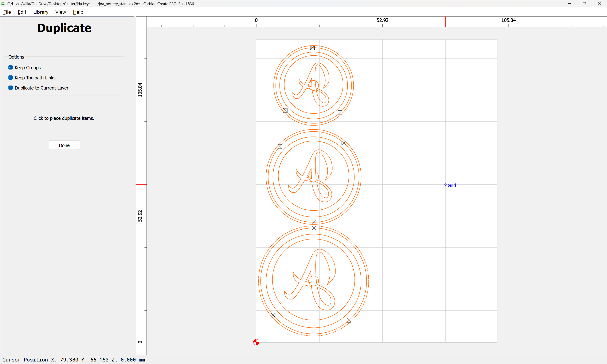
Task: Uncheck the Keep Groups option
Action: (11, 67)
